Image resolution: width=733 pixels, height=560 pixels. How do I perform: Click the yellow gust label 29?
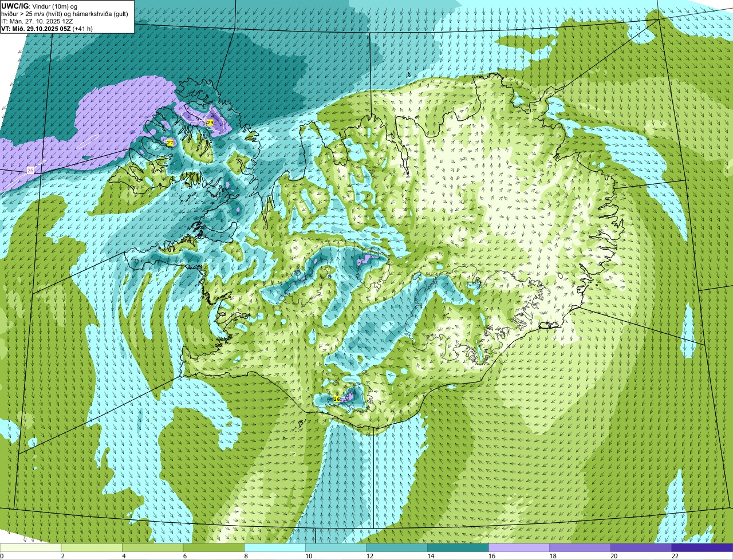(210, 123)
